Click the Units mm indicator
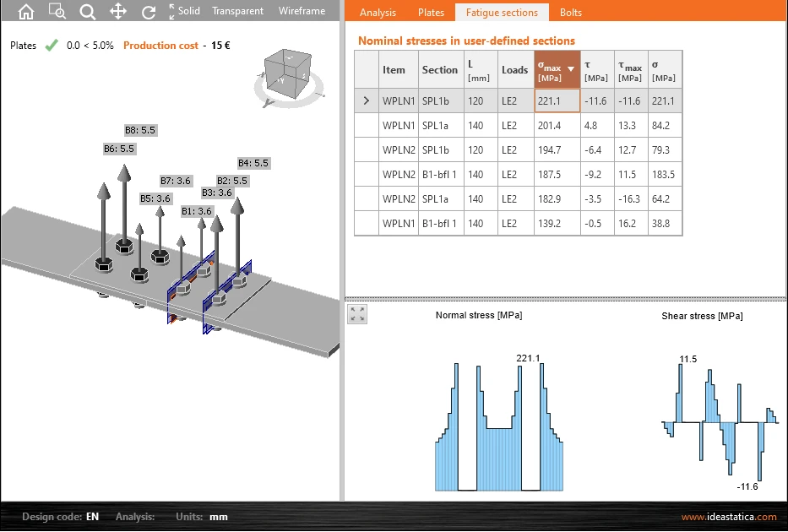Image resolution: width=788 pixels, height=532 pixels. point(202,517)
